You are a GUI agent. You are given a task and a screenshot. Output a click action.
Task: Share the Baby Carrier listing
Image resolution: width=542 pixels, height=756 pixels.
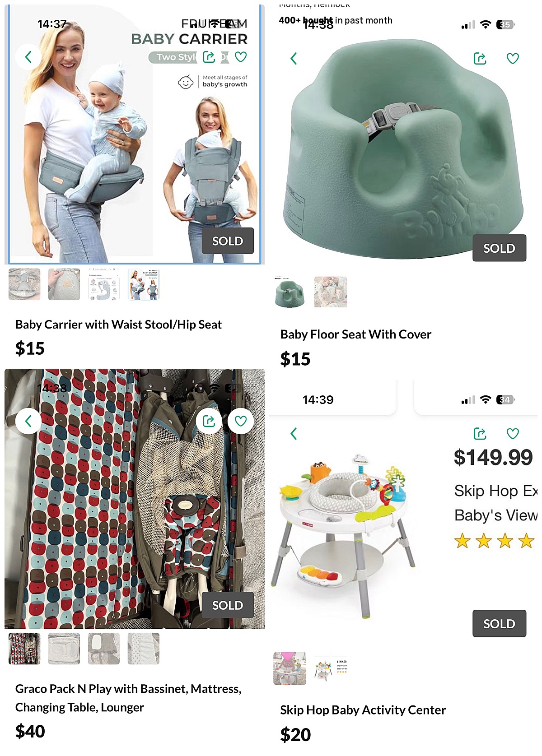[209, 57]
